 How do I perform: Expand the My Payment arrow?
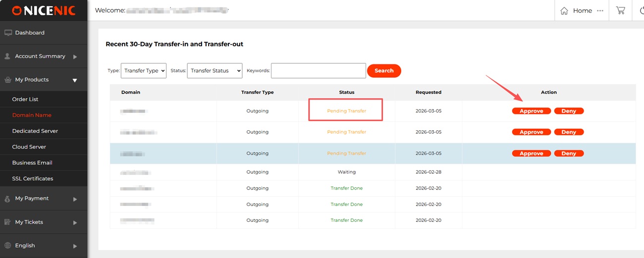[75, 199]
